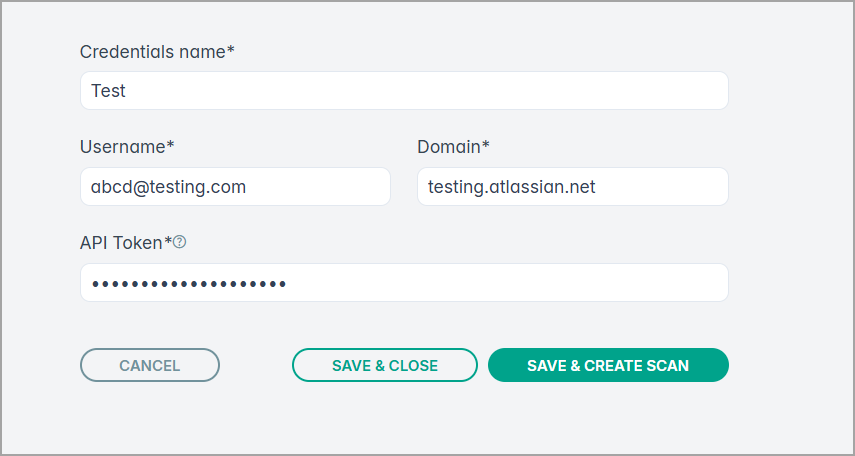
Task: Click the required asterisk after API Token
Action: (168, 240)
